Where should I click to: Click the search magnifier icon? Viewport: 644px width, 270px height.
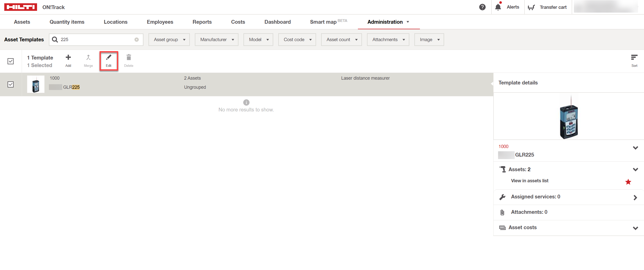tap(55, 40)
